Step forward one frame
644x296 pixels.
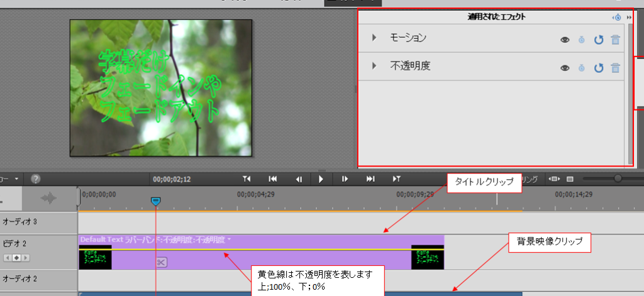click(x=345, y=179)
